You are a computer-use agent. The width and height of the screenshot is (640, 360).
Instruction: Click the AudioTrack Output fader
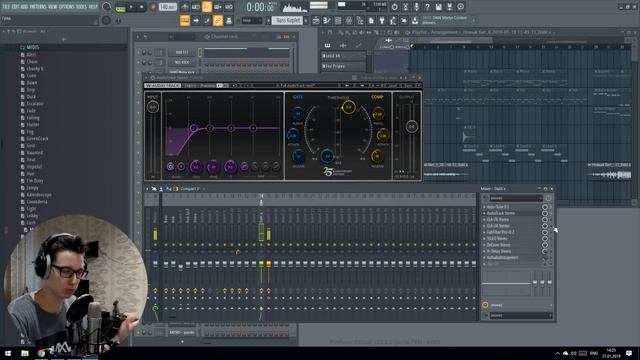tap(411, 127)
